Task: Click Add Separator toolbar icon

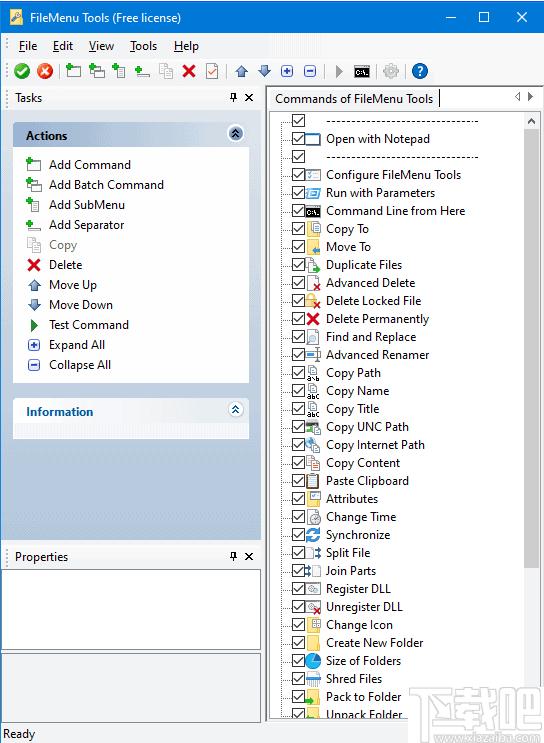Action: point(142,71)
